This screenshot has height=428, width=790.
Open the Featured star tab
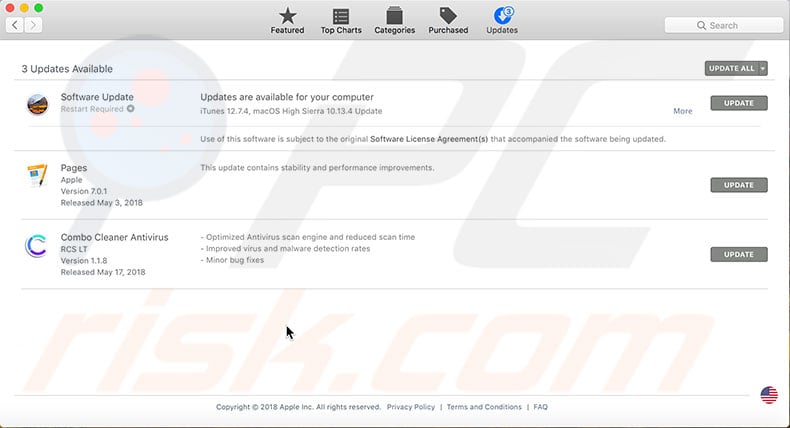(x=287, y=21)
